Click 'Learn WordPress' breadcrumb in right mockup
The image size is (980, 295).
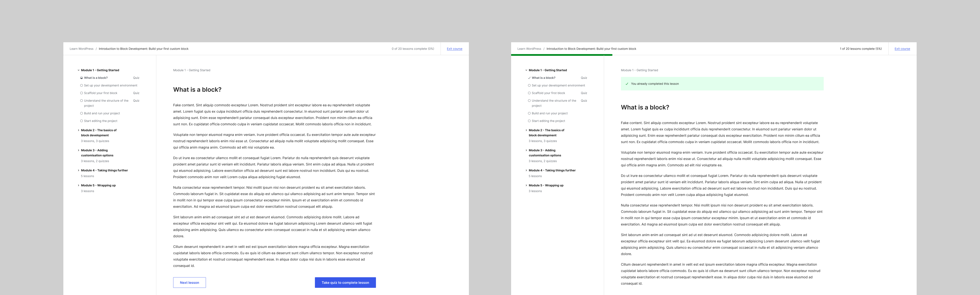(529, 49)
